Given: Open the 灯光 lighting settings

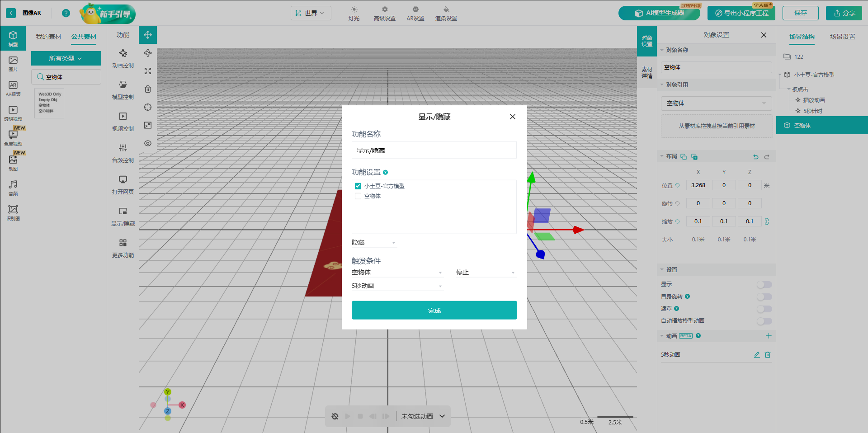Looking at the screenshot, I should (354, 13).
